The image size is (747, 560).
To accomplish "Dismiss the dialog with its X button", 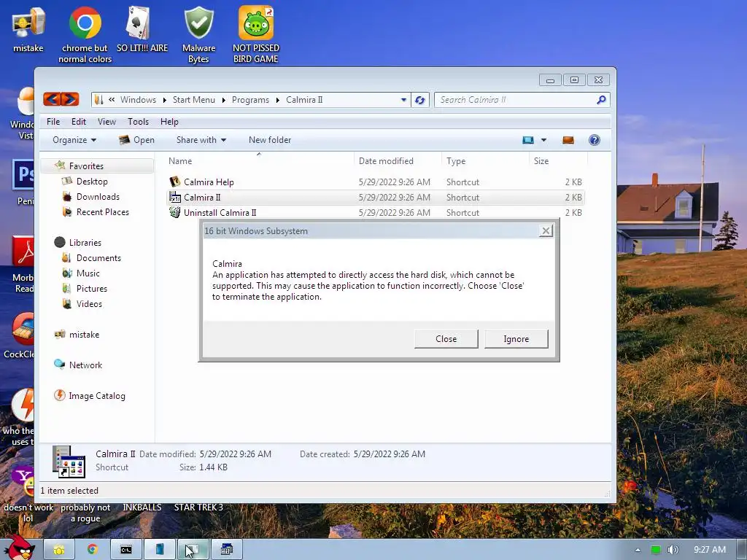I will (546, 231).
